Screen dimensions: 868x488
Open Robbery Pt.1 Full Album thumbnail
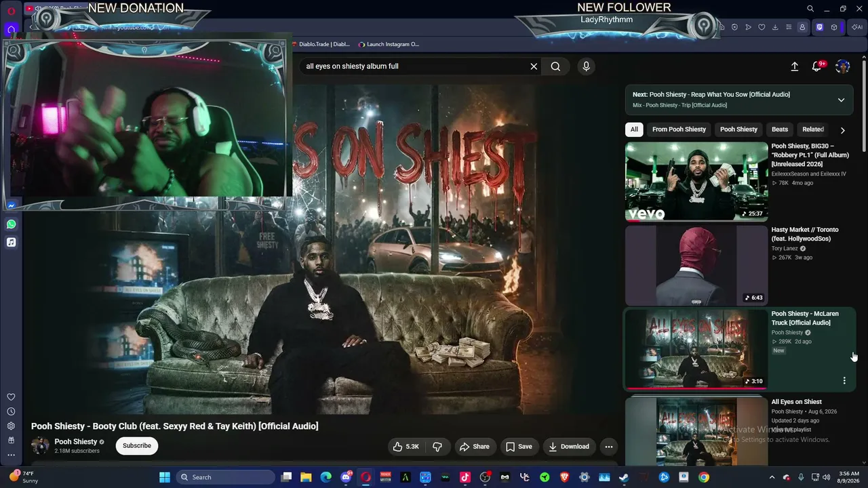point(696,182)
